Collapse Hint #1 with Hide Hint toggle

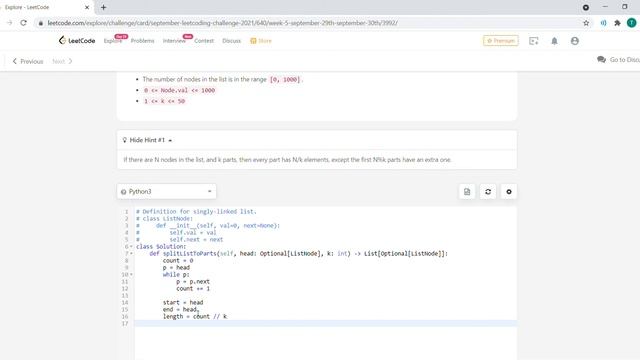[147, 140]
